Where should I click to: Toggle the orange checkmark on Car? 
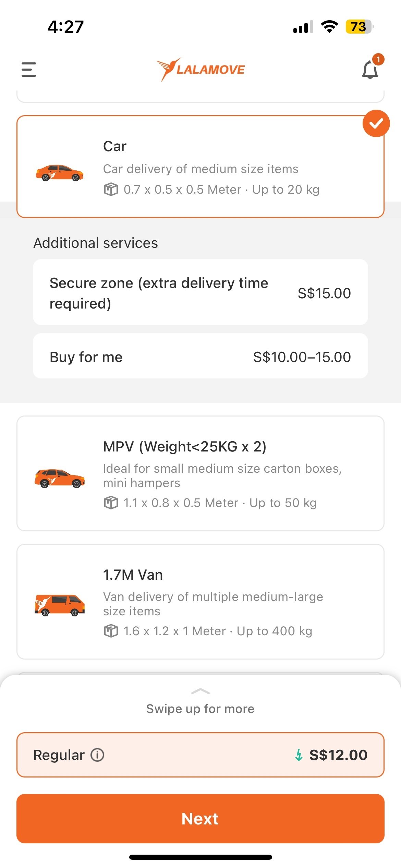point(376,123)
